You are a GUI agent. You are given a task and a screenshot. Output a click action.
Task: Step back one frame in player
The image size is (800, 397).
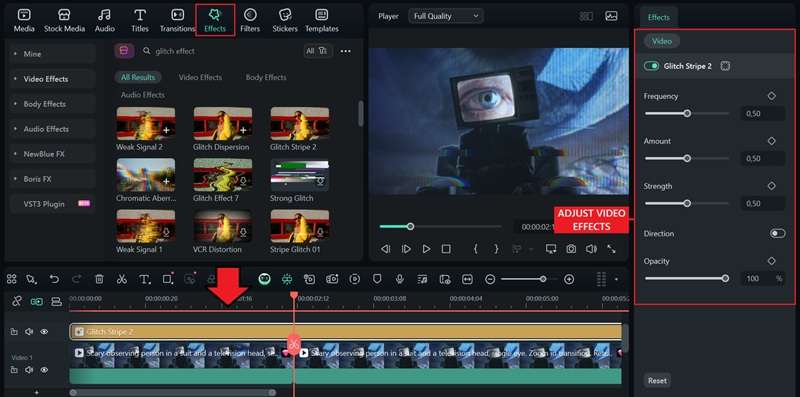pyautogui.click(x=386, y=249)
